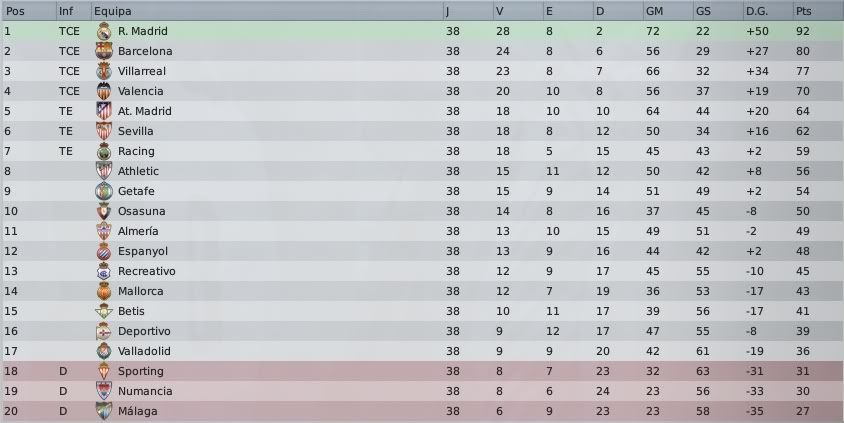Click the Málaga club crest
The width and height of the screenshot is (844, 423).
coord(104,411)
